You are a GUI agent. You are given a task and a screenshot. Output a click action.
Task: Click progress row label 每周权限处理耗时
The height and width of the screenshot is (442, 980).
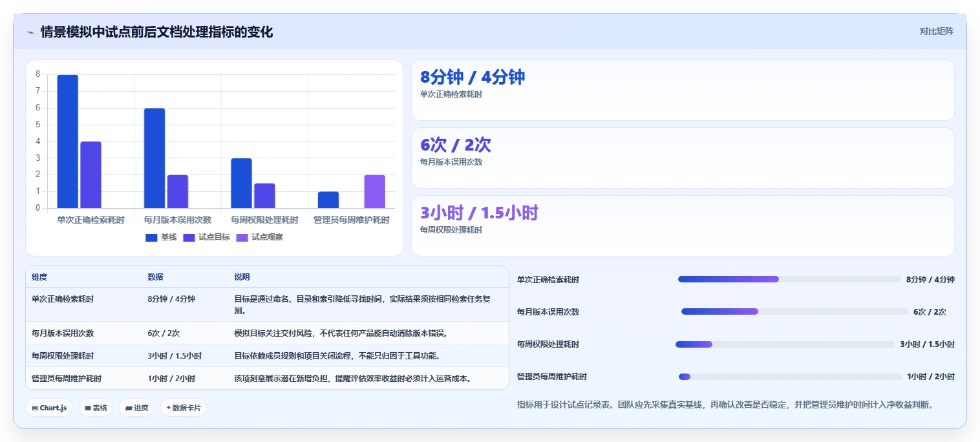point(548,344)
